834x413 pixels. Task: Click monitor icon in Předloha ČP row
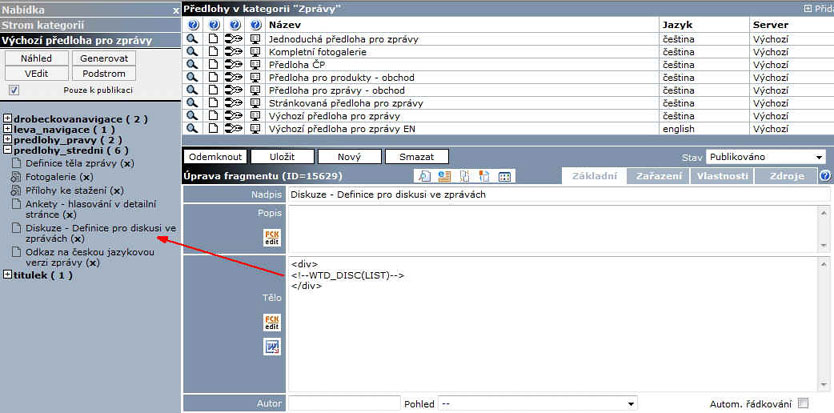(x=255, y=65)
